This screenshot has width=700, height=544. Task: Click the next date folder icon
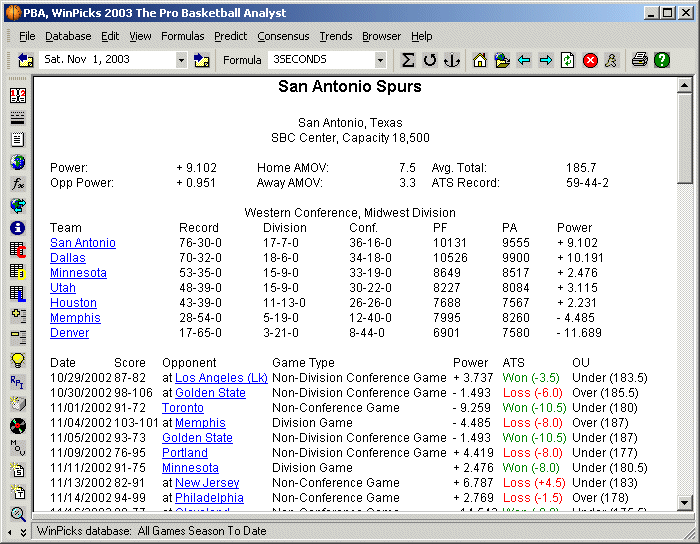point(202,60)
